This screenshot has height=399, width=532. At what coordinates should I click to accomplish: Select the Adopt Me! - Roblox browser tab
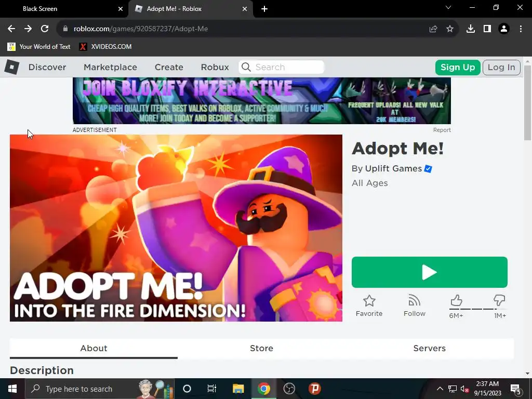[x=190, y=9]
